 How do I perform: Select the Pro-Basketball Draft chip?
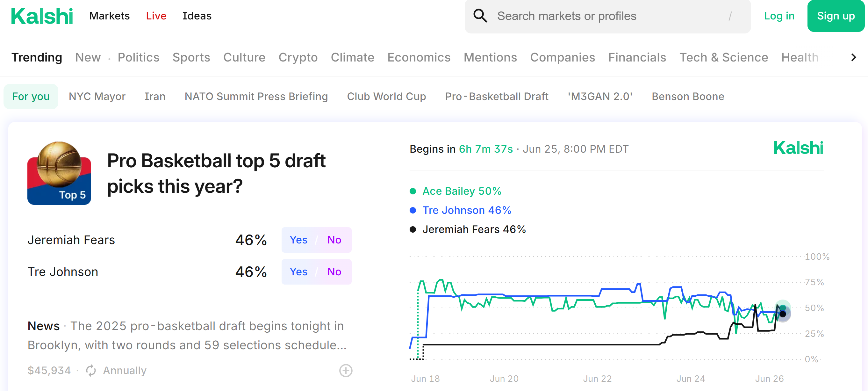click(497, 97)
